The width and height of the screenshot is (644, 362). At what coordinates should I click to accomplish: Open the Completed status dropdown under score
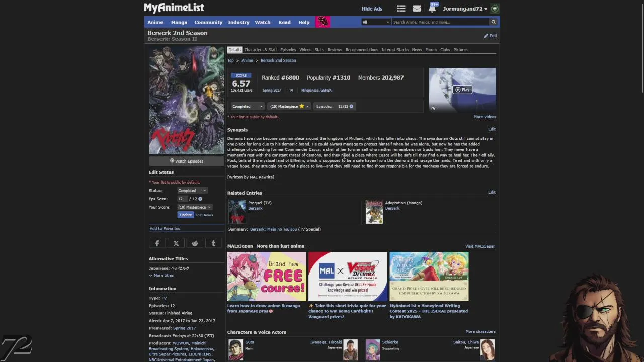click(247, 106)
